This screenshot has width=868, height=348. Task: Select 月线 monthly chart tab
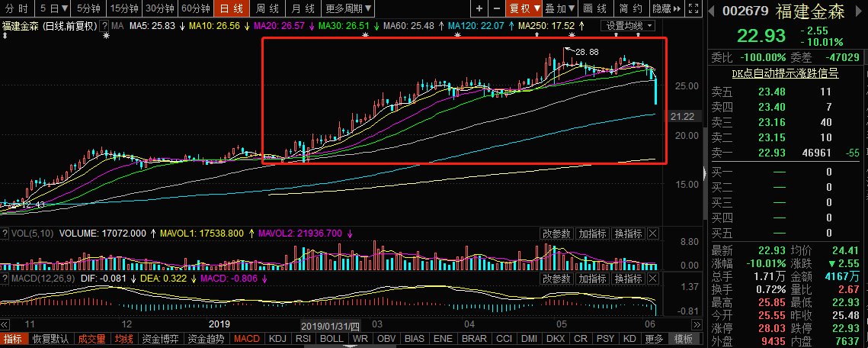[303, 8]
